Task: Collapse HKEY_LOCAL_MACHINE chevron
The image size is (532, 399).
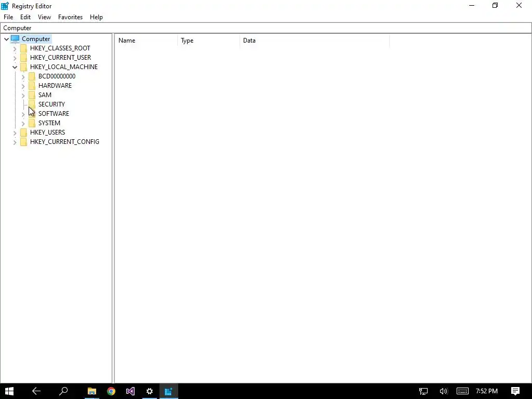Action: 15,67
